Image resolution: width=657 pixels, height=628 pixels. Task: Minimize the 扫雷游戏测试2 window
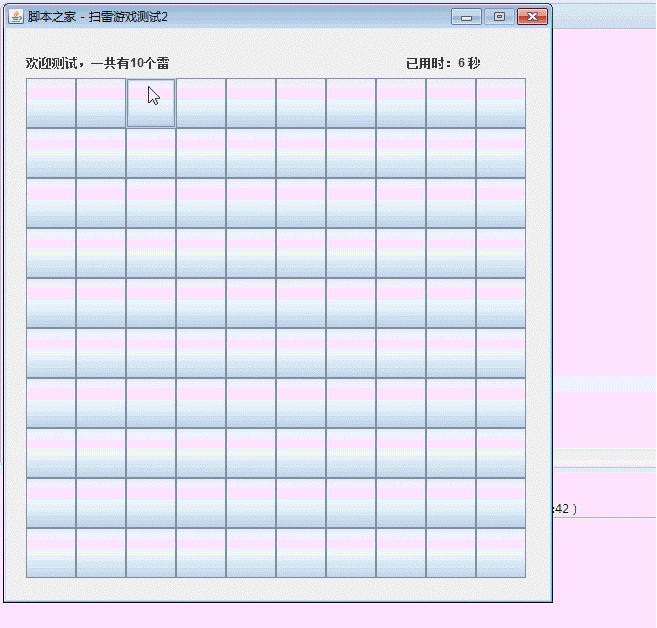pyautogui.click(x=466, y=17)
